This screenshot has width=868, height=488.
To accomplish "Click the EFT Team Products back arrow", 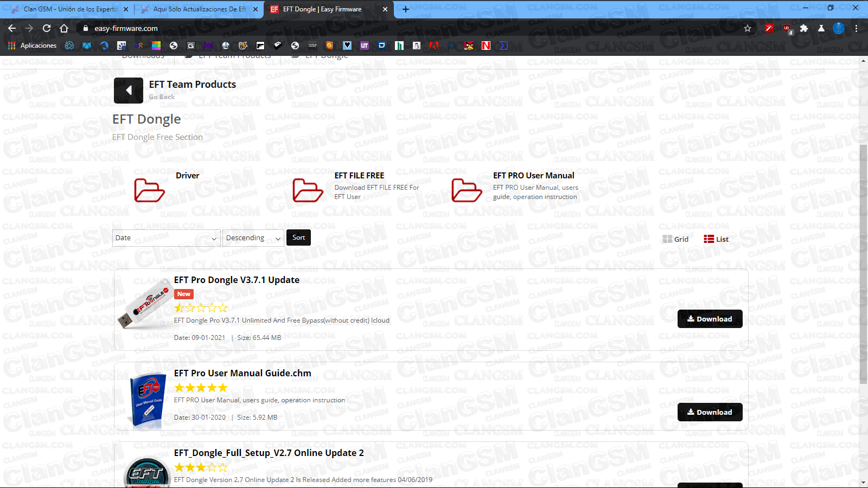I will click(129, 91).
